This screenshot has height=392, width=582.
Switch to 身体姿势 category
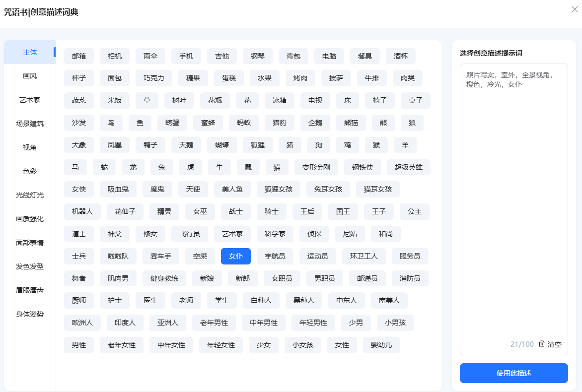(30, 314)
